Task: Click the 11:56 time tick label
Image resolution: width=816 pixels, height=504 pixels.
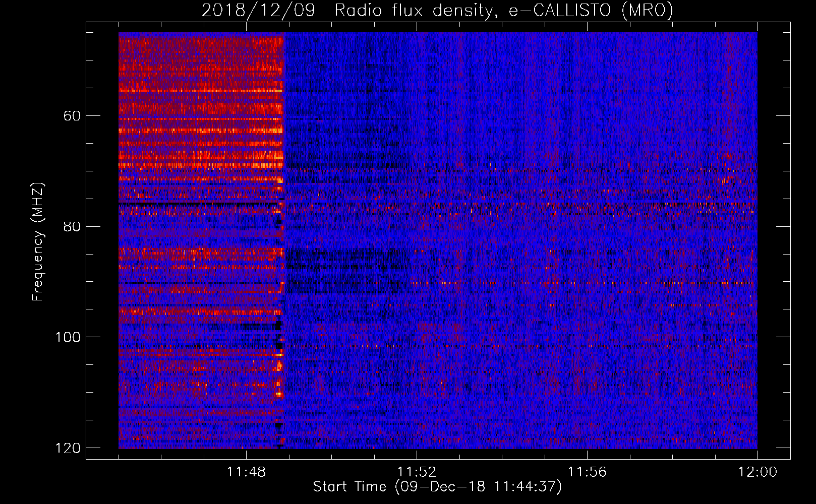Action: pyautogui.click(x=587, y=472)
